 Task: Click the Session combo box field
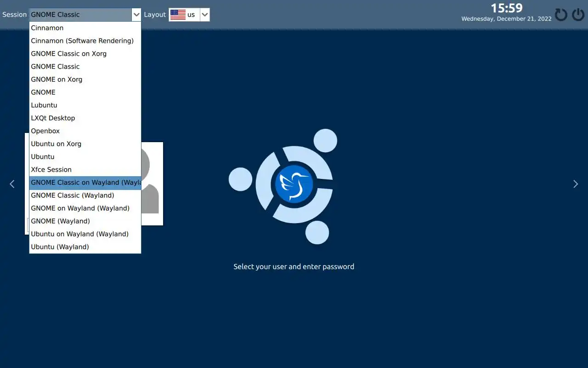[x=85, y=15]
